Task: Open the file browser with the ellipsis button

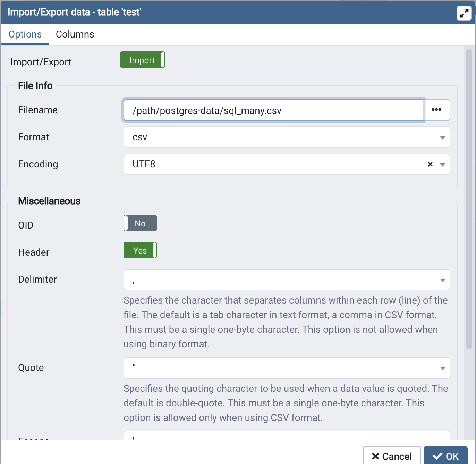Action: click(x=436, y=110)
